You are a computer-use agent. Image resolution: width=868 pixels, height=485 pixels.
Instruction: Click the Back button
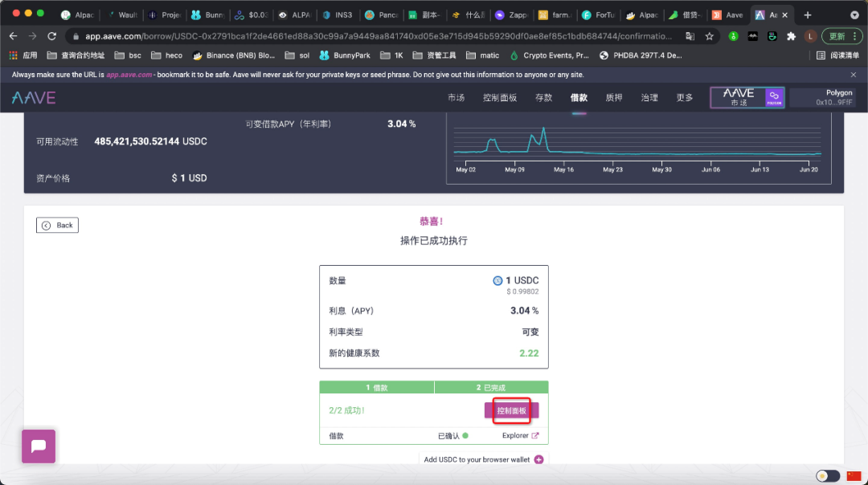[56, 225]
